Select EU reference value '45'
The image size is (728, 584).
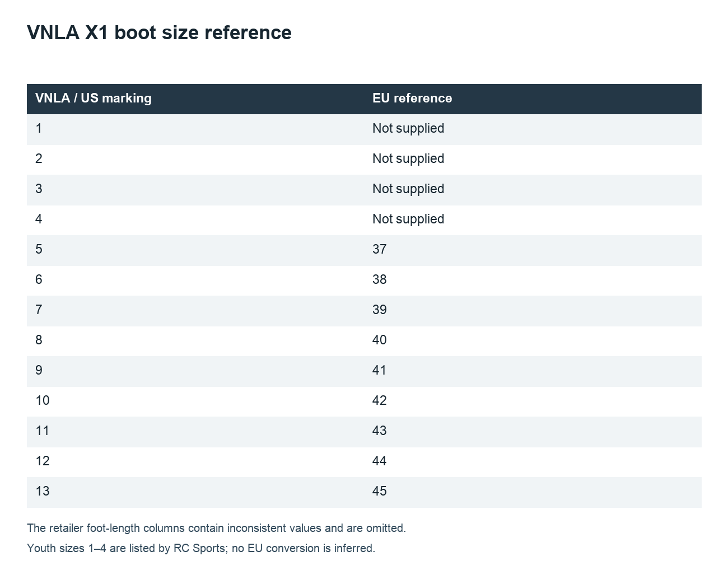coord(380,491)
